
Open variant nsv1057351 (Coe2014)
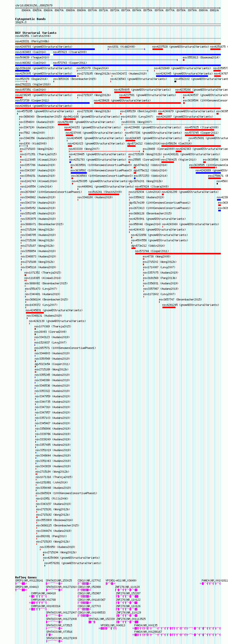pyautogui.click(x=31, y=90)
